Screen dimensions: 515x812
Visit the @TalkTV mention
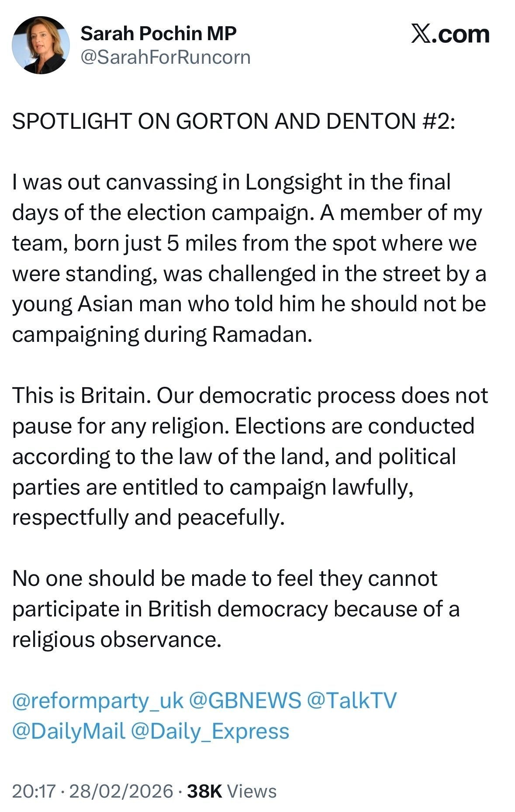pyautogui.click(x=352, y=700)
